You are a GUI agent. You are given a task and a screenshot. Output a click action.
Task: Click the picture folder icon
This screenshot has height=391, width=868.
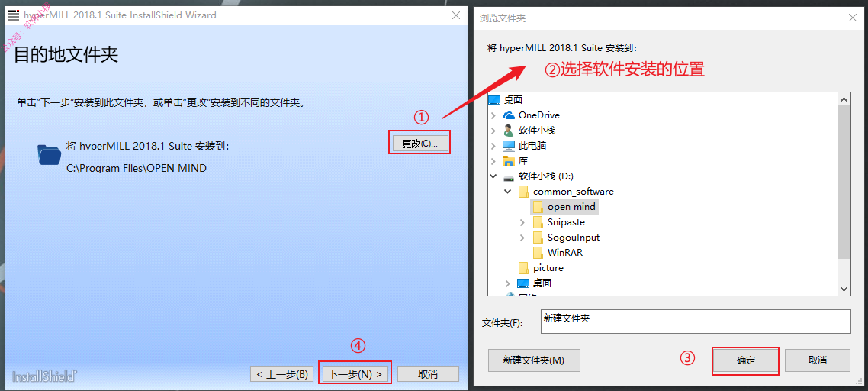pyautogui.click(x=523, y=268)
